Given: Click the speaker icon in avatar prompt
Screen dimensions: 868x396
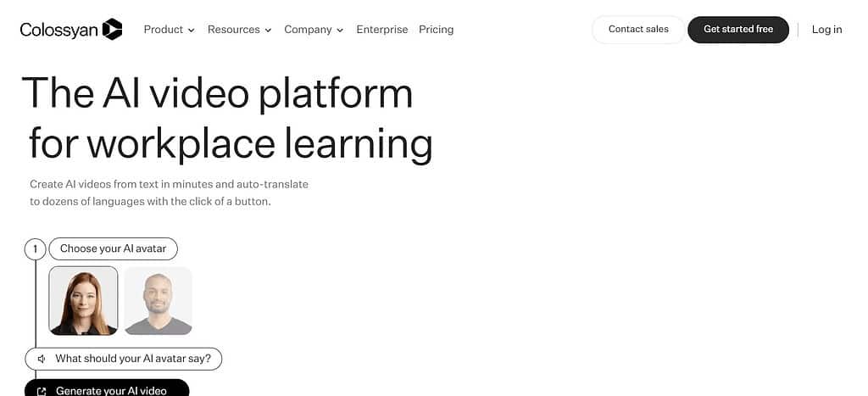Looking at the screenshot, I should click(x=42, y=359).
